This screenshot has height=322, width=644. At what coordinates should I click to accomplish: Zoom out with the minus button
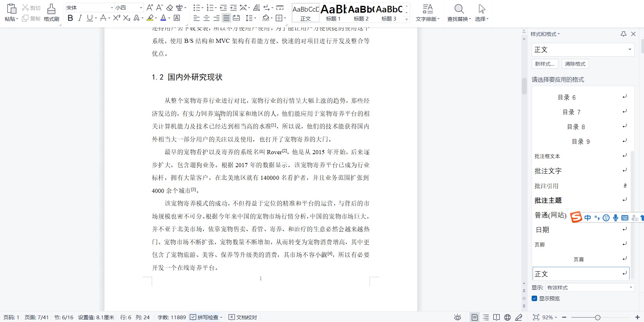[x=564, y=318]
